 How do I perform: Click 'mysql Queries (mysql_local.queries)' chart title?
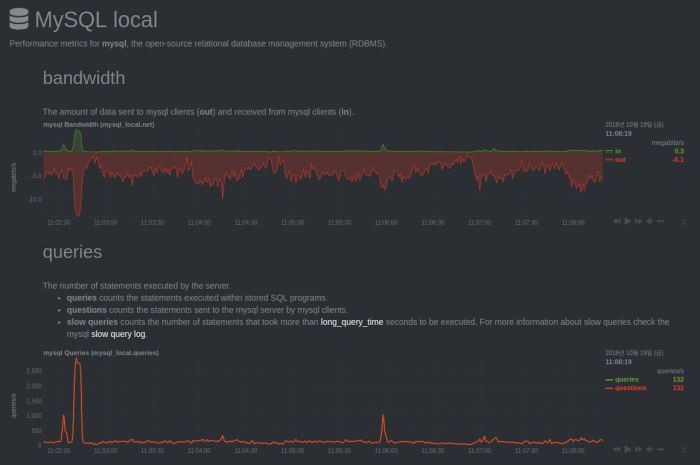point(101,353)
